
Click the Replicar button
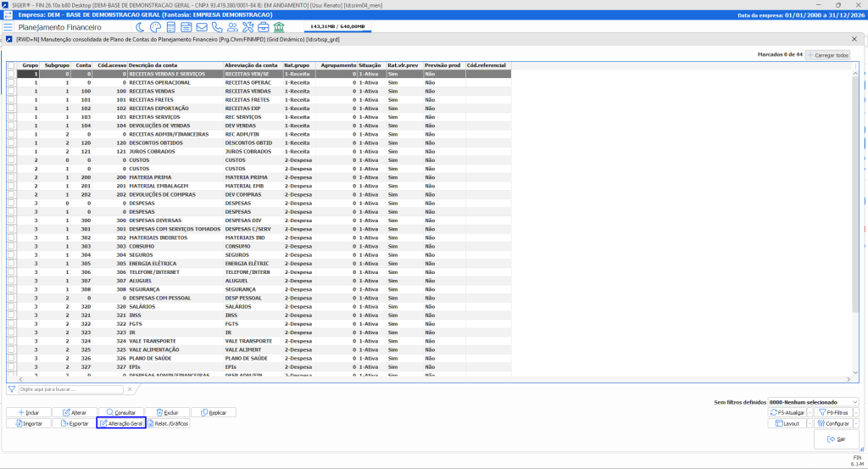pos(214,412)
